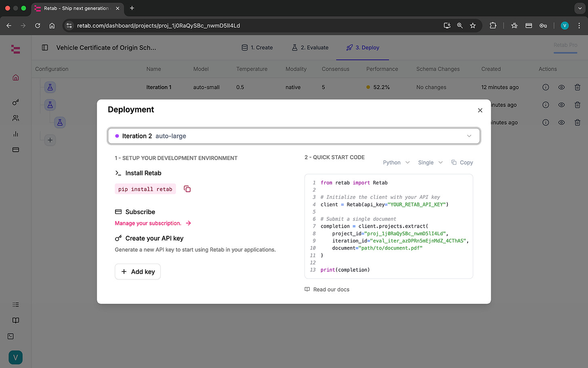Open the home icon in left sidebar
The height and width of the screenshot is (368, 588).
(x=16, y=77)
